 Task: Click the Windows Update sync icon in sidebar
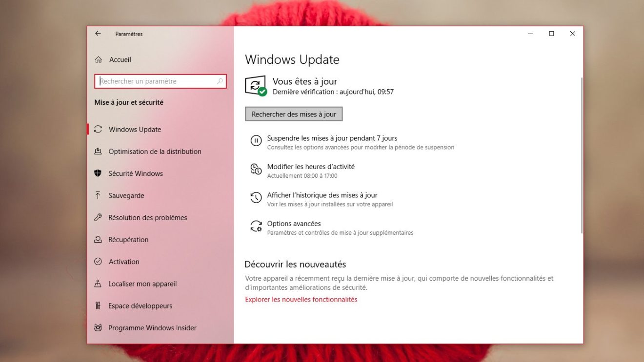(x=98, y=129)
